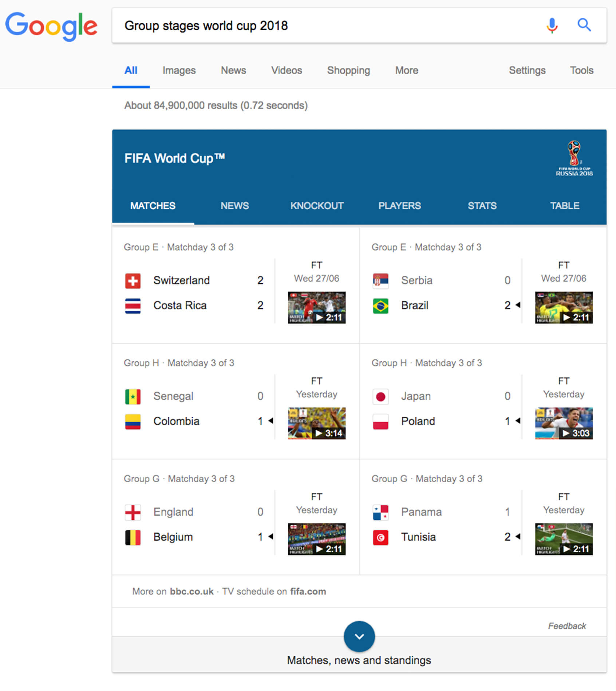Play Senegal vs Colombia highlights video
This screenshot has width=616, height=691.
point(317,423)
